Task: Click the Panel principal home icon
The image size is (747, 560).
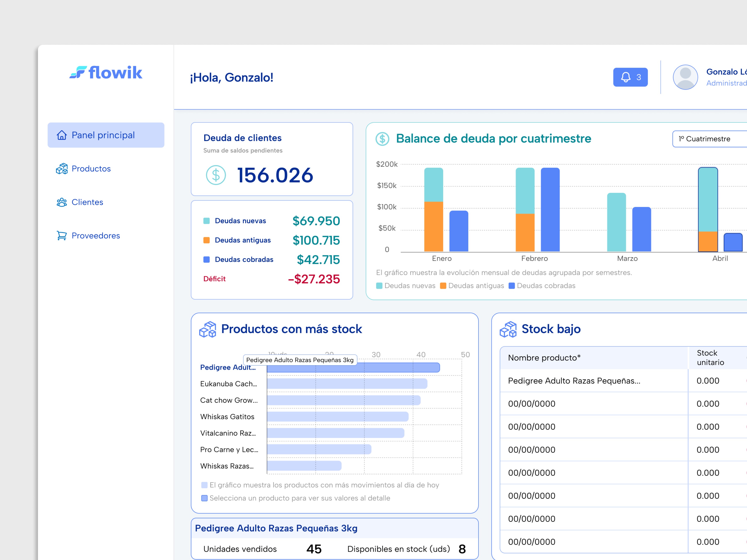Action: click(x=61, y=135)
